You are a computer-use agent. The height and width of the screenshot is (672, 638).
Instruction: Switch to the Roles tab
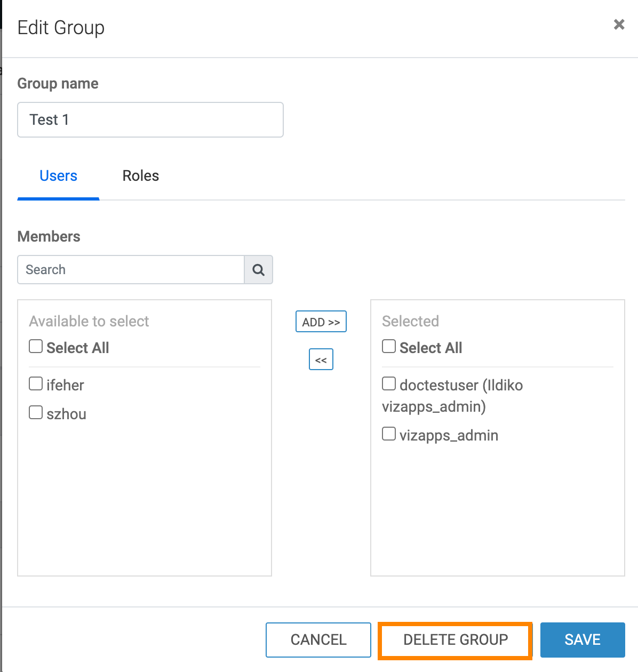[140, 176]
